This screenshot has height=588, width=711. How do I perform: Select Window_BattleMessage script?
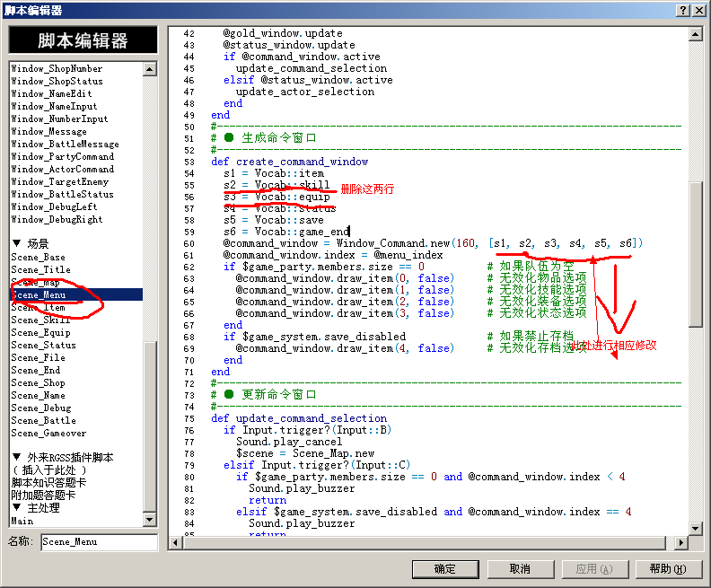[x=65, y=145]
